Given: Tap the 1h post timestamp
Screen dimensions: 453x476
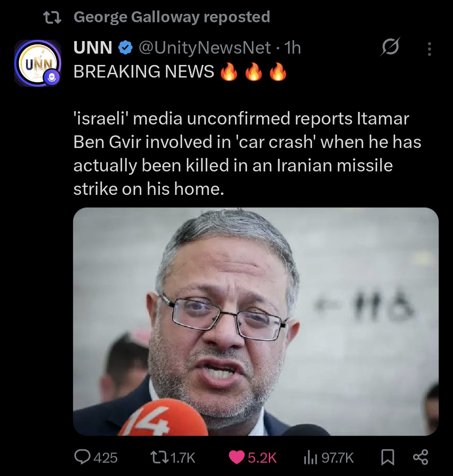Looking at the screenshot, I should tap(293, 48).
